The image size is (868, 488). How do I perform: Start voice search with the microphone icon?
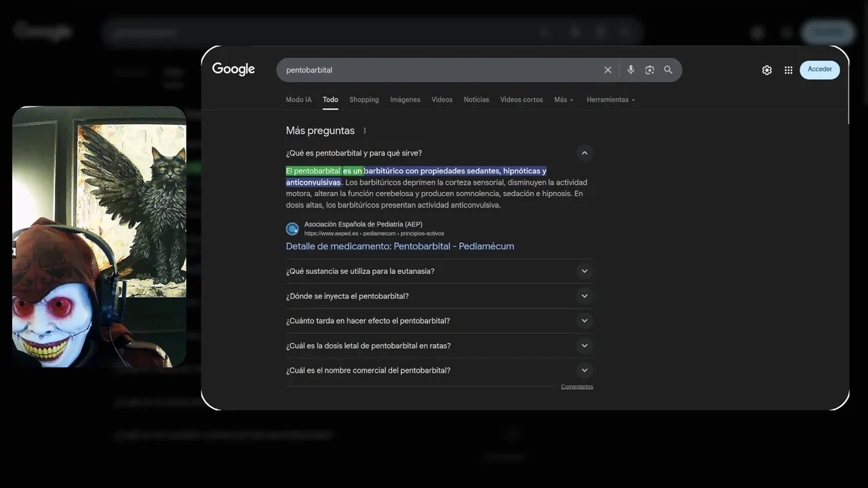[x=631, y=70]
